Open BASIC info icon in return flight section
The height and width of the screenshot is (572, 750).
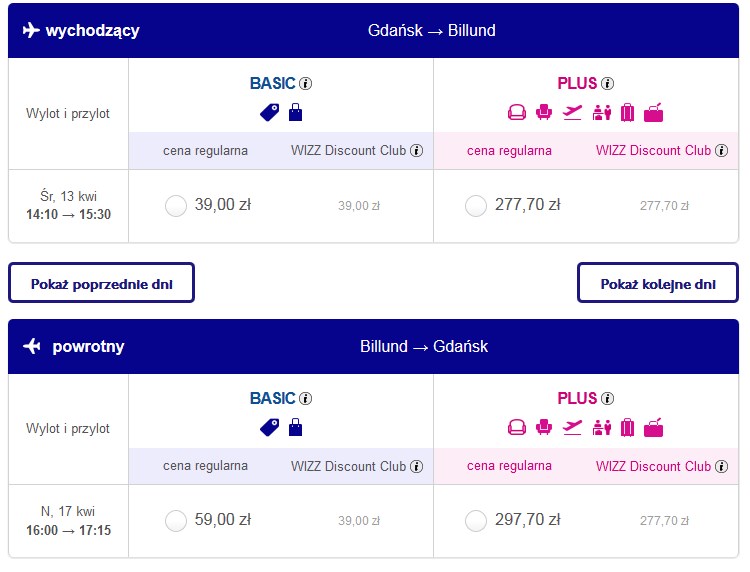coord(306,398)
